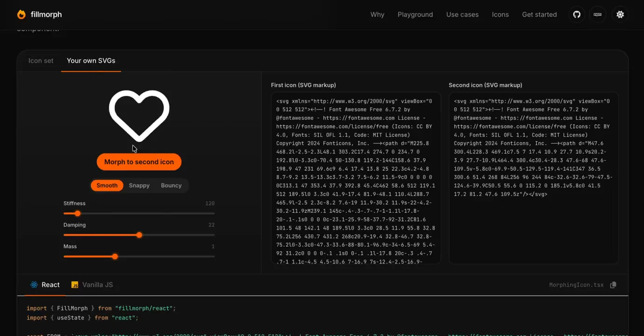644x336 pixels.
Task: Click the "Second icon (SVG markup)" label
Action: tap(486, 85)
